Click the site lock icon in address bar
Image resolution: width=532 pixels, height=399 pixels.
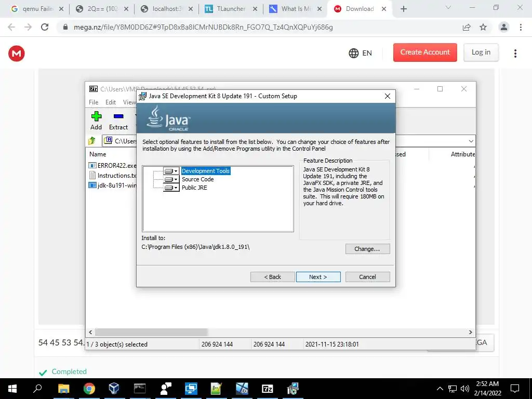click(65, 27)
